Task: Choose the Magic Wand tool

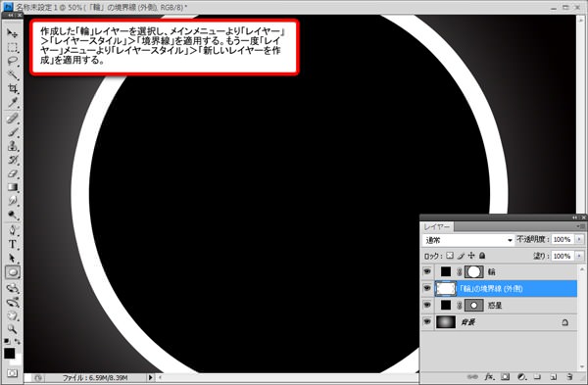Action: 13,75
